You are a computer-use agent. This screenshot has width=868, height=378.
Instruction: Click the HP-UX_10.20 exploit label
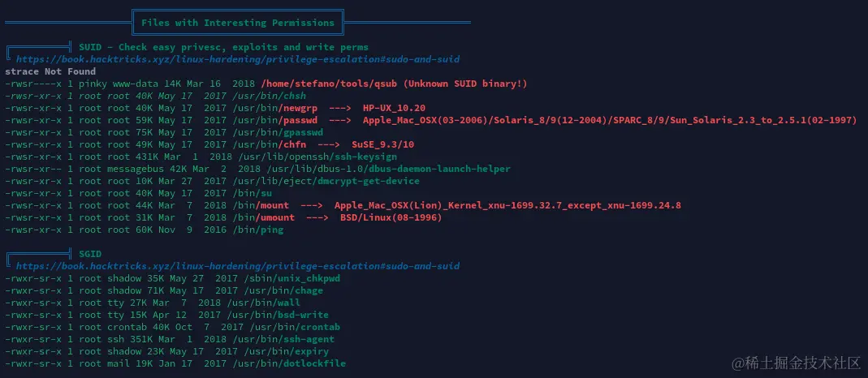pyautogui.click(x=394, y=108)
